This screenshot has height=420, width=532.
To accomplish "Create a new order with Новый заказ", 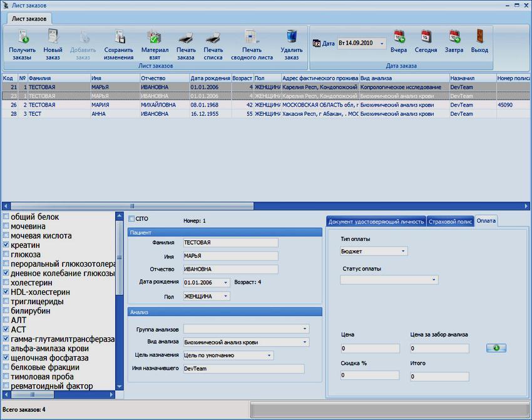I will coord(53,38).
